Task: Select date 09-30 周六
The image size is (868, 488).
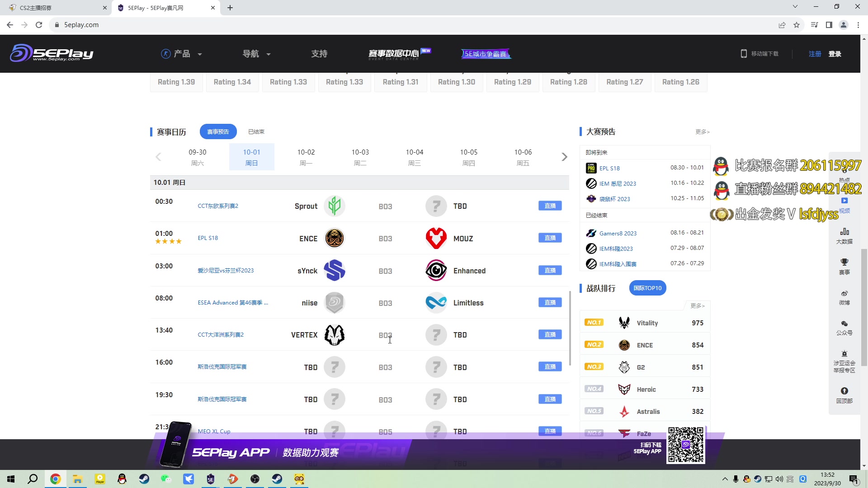Action: [x=198, y=157]
